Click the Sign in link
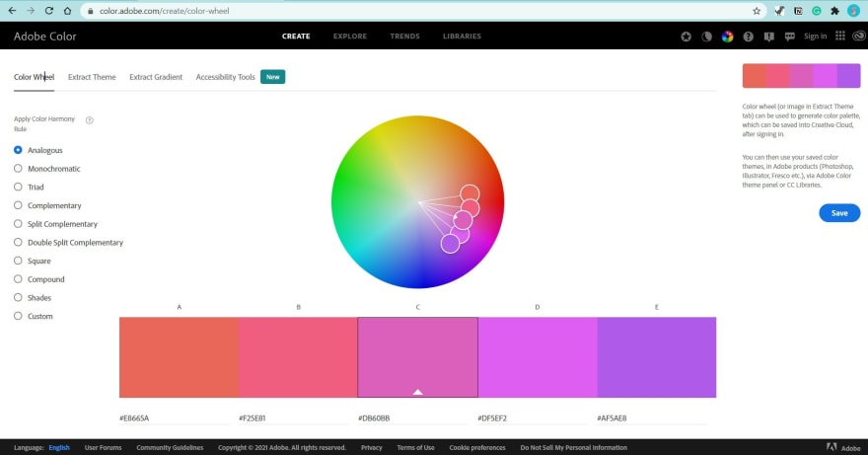 [x=815, y=36]
